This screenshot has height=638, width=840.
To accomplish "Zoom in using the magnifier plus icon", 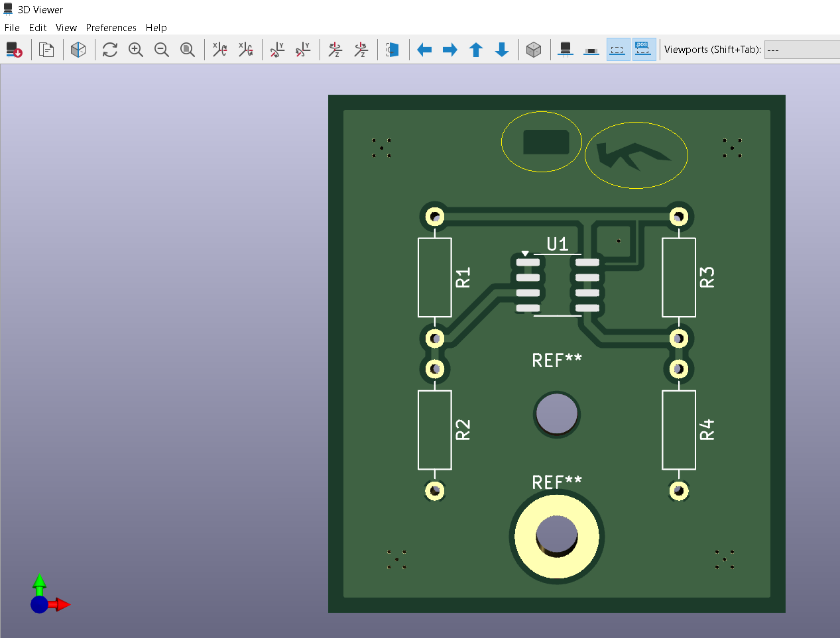I will 136,50.
